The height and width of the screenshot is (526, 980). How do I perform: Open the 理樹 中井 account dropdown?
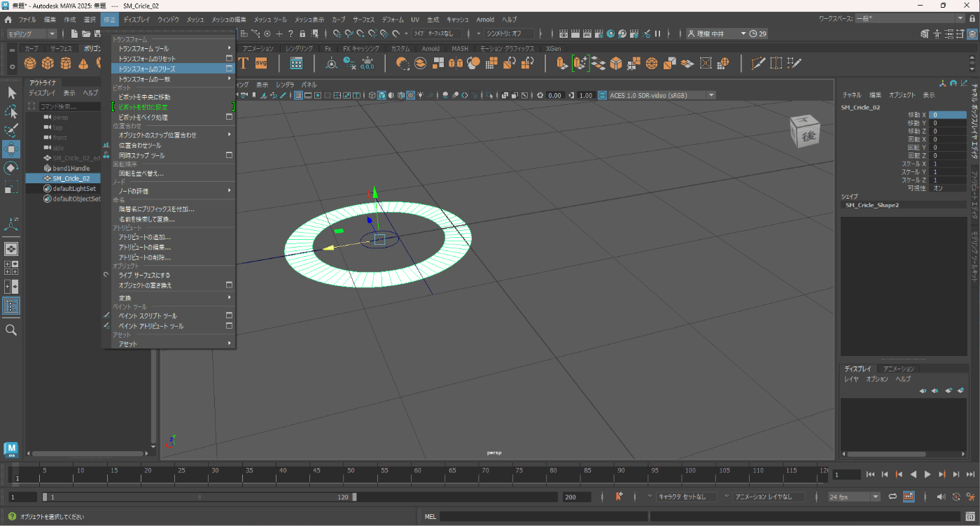tap(716, 34)
